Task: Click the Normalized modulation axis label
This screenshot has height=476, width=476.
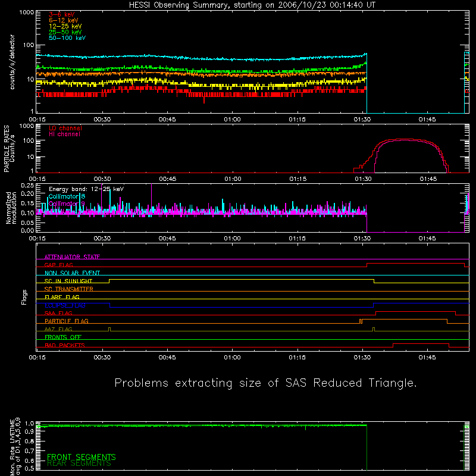Action: pos(11,208)
